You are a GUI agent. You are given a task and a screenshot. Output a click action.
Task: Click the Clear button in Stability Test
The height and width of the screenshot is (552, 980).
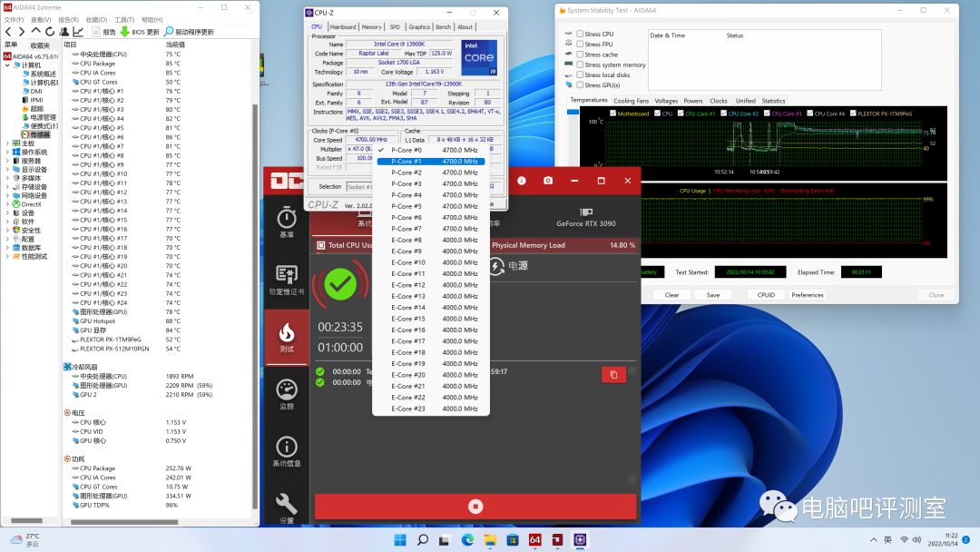click(x=671, y=295)
